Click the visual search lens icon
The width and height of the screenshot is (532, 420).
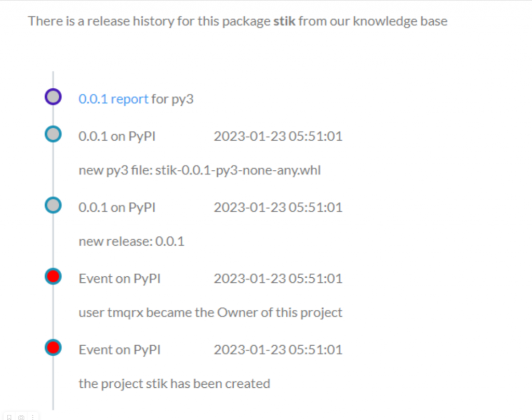point(21,417)
